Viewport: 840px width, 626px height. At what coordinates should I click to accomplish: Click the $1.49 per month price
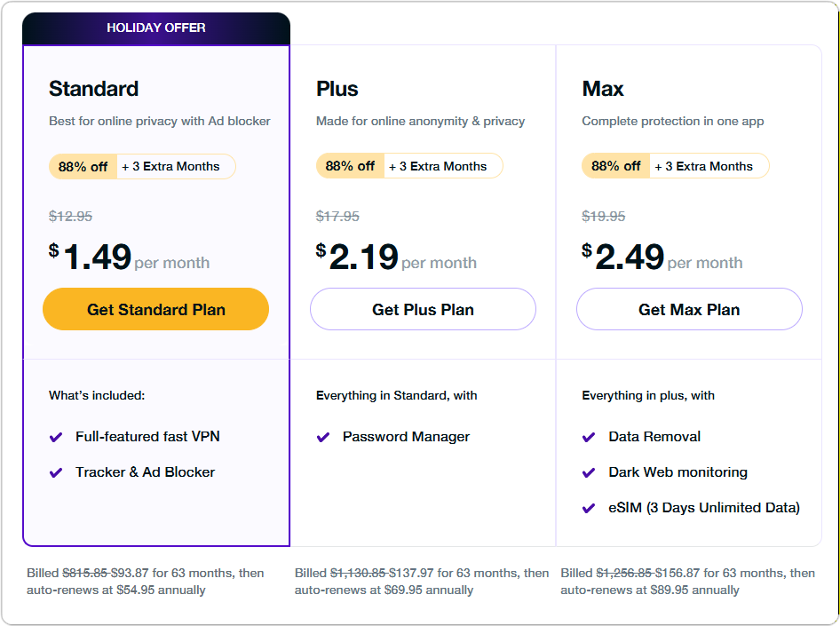pos(98,258)
